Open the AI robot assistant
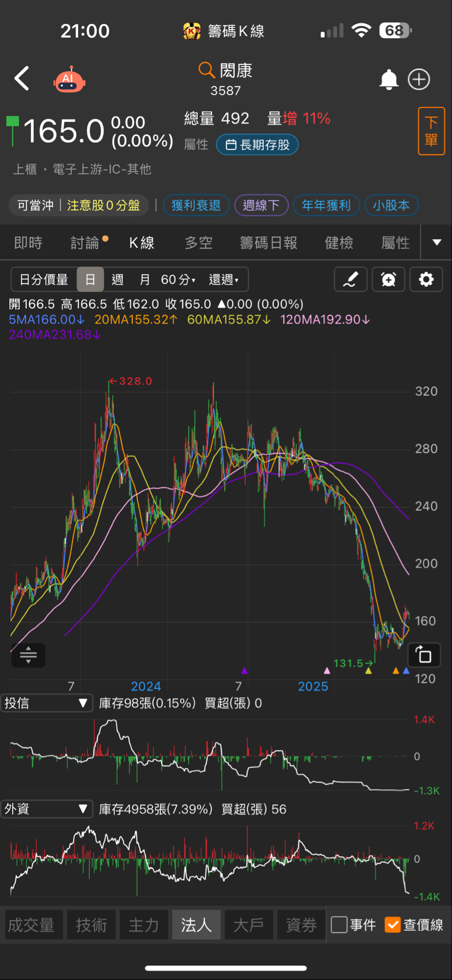 [x=69, y=79]
